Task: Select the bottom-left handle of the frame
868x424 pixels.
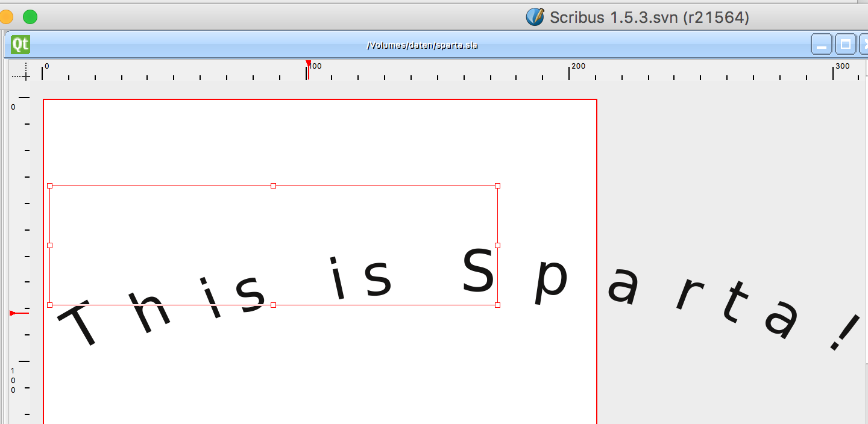Action: (50, 305)
